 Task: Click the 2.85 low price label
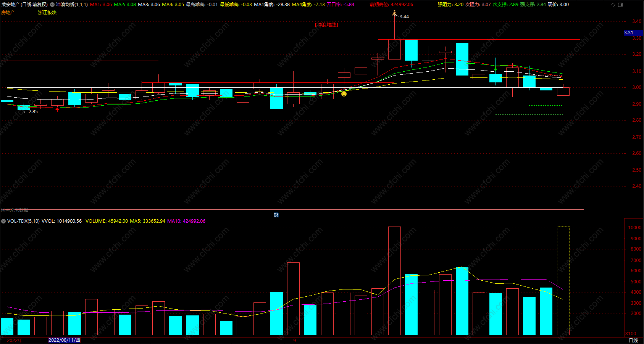click(x=33, y=112)
